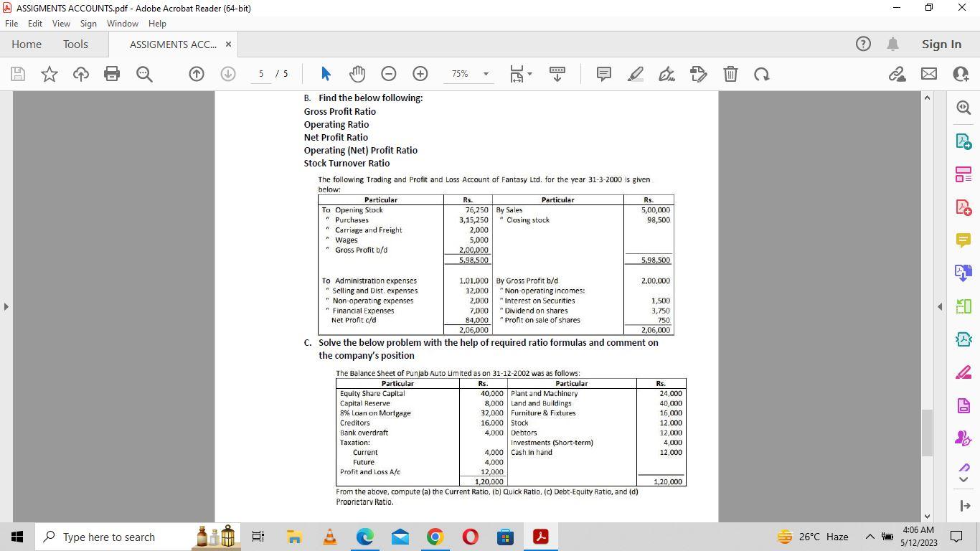Open the zoom percentage dropdown

click(485, 74)
